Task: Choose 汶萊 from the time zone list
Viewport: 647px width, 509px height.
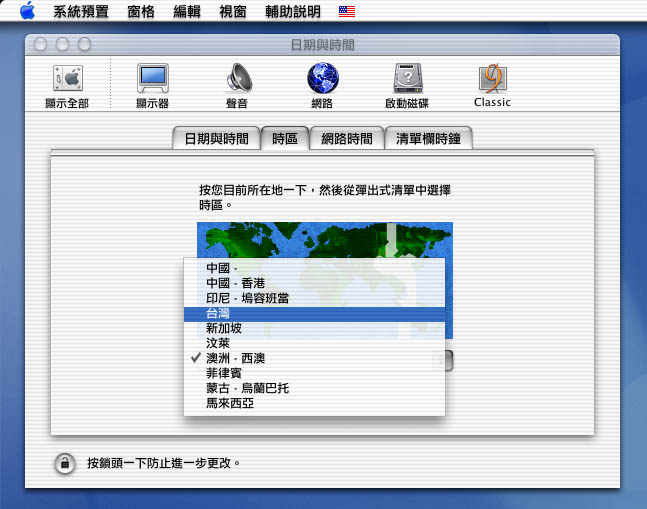Action: coord(314,343)
